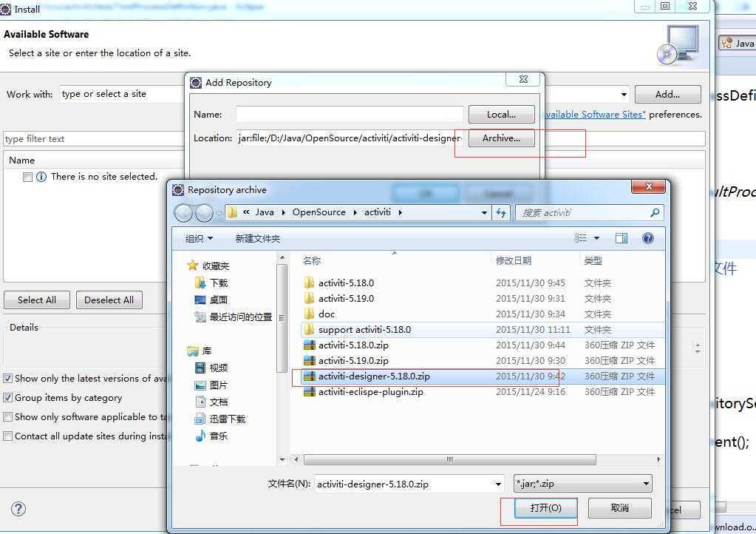Open the file dialog help icon
This screenshot has width=756, height=534.
[648, 238]
